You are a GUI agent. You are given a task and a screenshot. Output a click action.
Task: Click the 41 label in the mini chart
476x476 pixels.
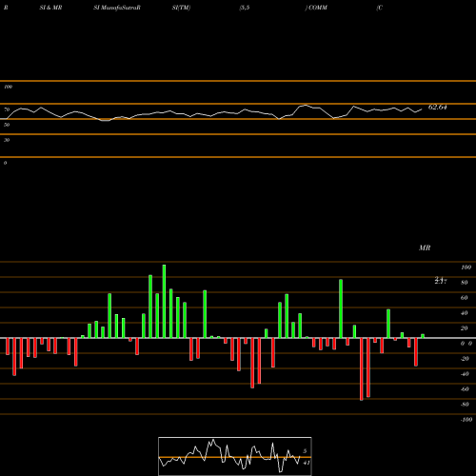(307, 463)
